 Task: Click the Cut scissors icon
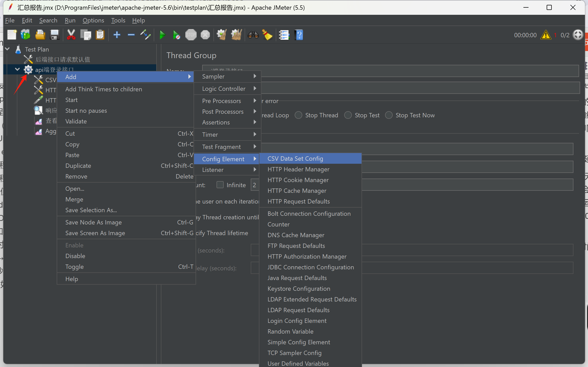tap(71, 35)
